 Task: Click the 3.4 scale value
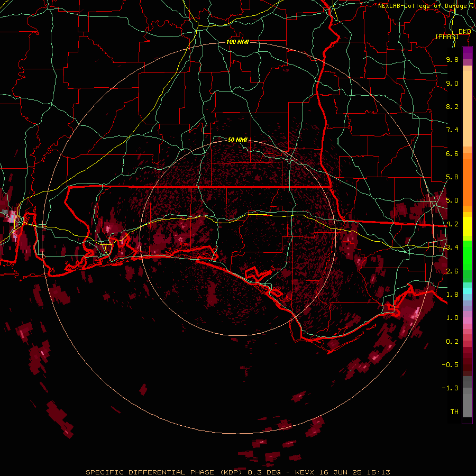(452, 248)
